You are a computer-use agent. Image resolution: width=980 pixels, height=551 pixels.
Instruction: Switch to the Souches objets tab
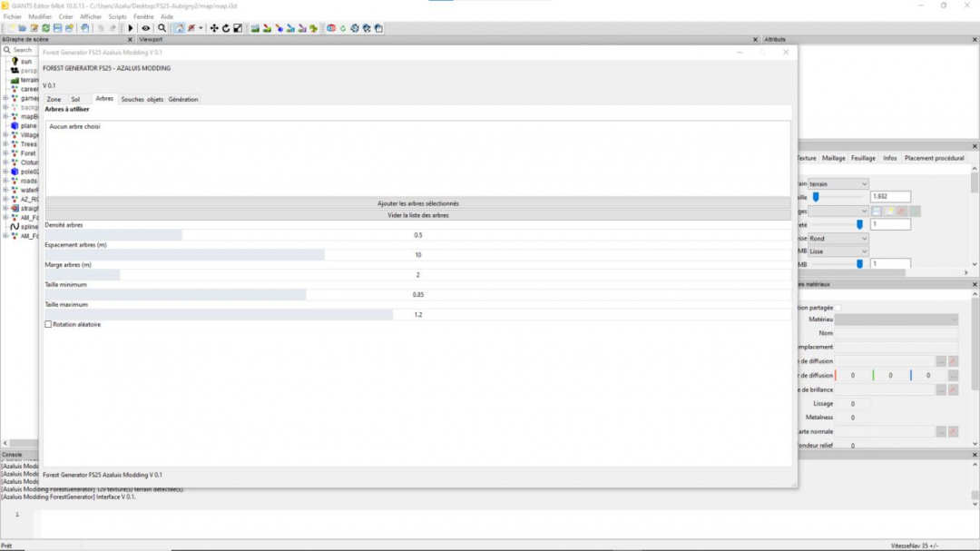coord(142,100)
